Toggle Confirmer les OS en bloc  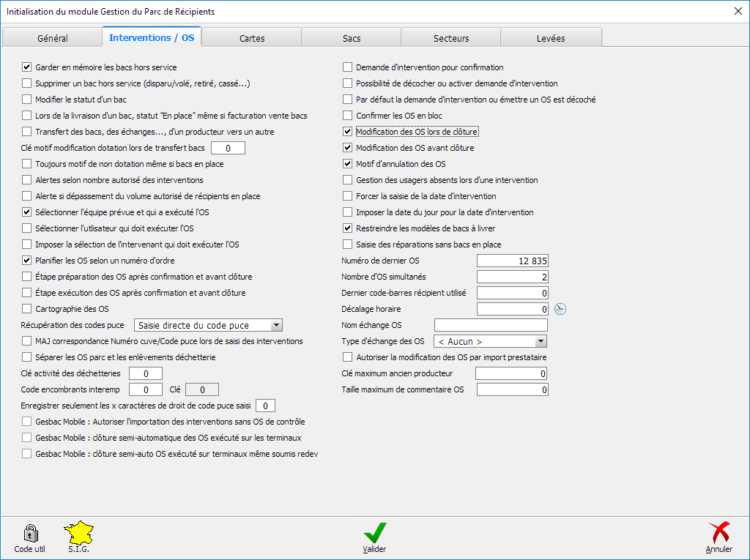pos(348,116)
